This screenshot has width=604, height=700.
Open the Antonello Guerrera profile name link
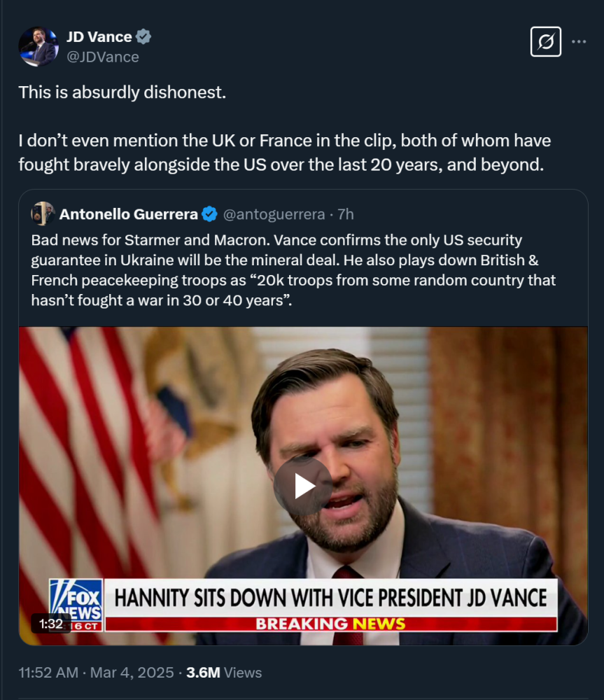pyautogui.click(x=128, y=213)
